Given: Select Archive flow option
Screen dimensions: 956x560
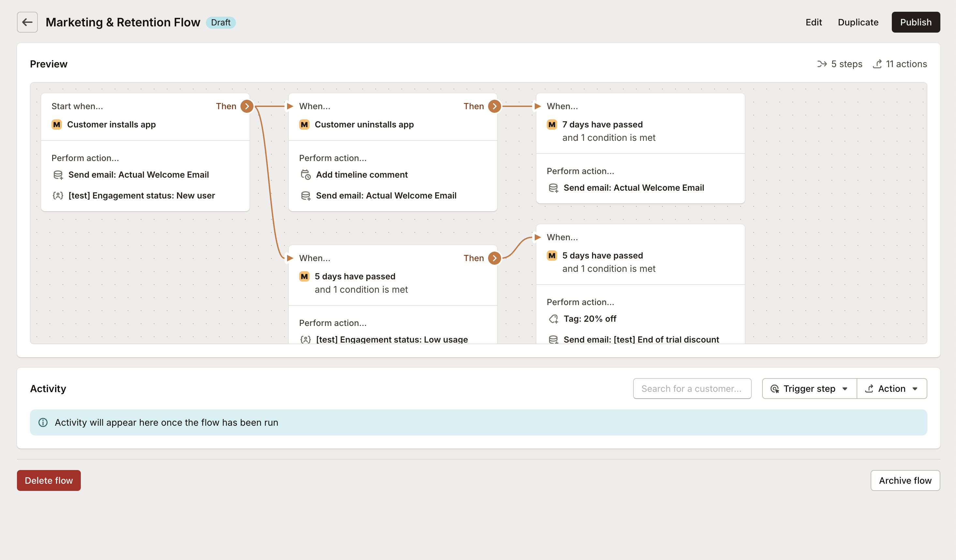Looking at the screenshot, I should coord(905,480).
